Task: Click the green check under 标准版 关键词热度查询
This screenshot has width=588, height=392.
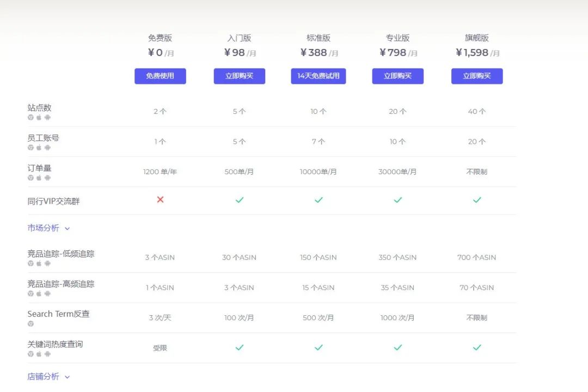Action: 318,347
